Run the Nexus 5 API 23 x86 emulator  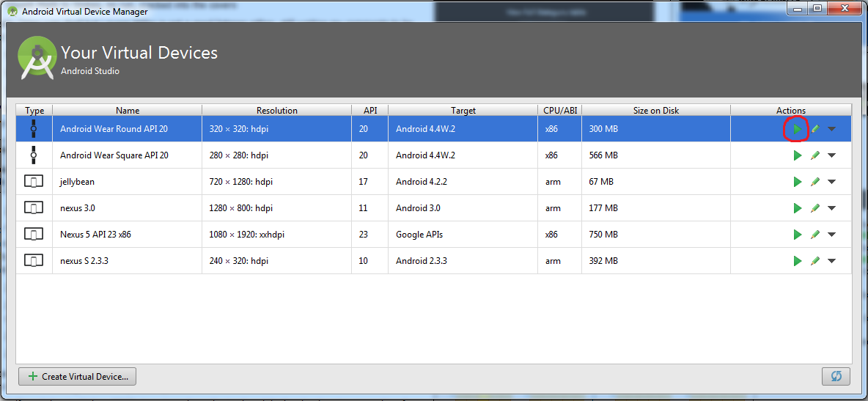797,235
